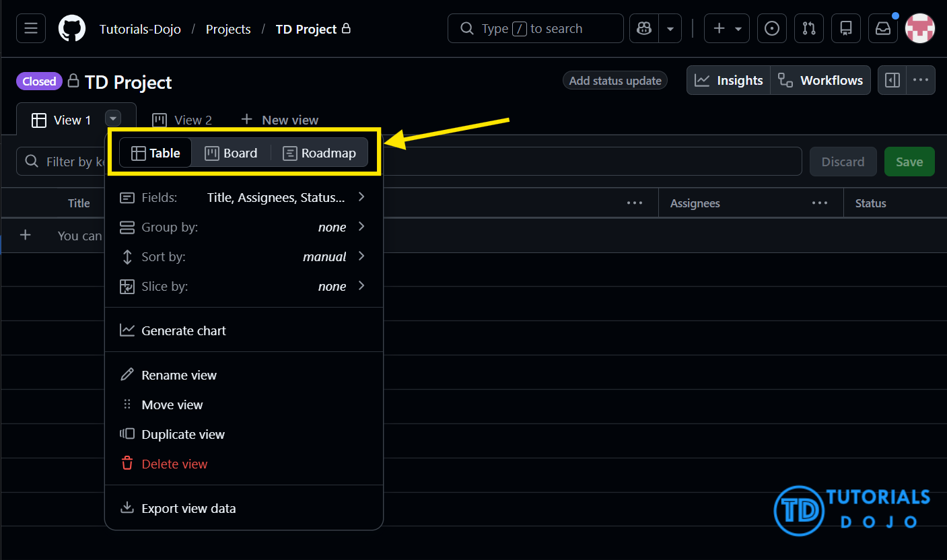Keep Table selected as the current layout

(x=155, y=153)
